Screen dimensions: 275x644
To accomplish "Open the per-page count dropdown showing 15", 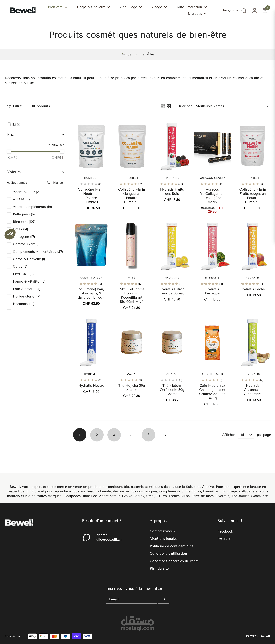I will click(x=246, y=435).
